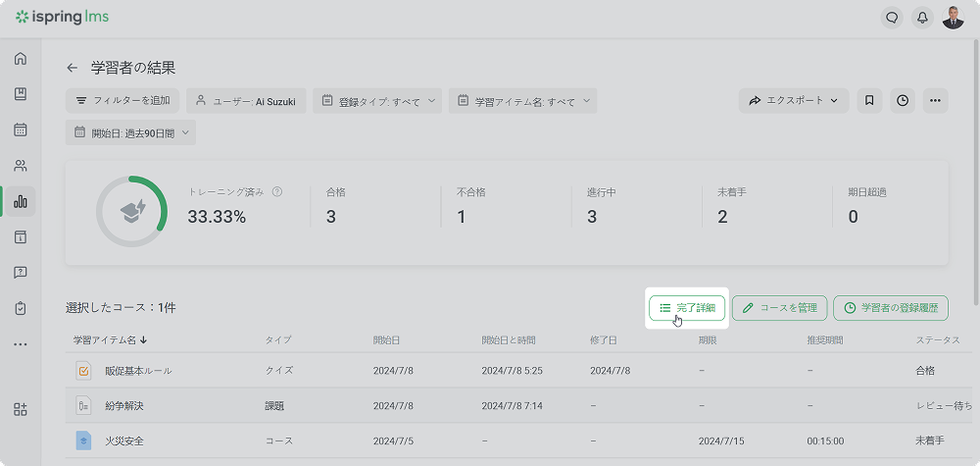Expand the 登録タイプ filter dropdown
Image resolution: width=980 pixels, height=466 pixels.
tap(377, 101)
